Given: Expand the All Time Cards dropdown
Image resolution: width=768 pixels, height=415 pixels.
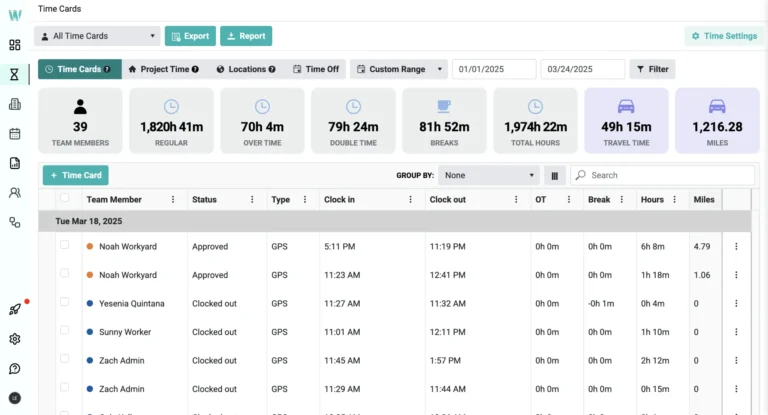Looking at the screenshot, I should tap(97, 36).
